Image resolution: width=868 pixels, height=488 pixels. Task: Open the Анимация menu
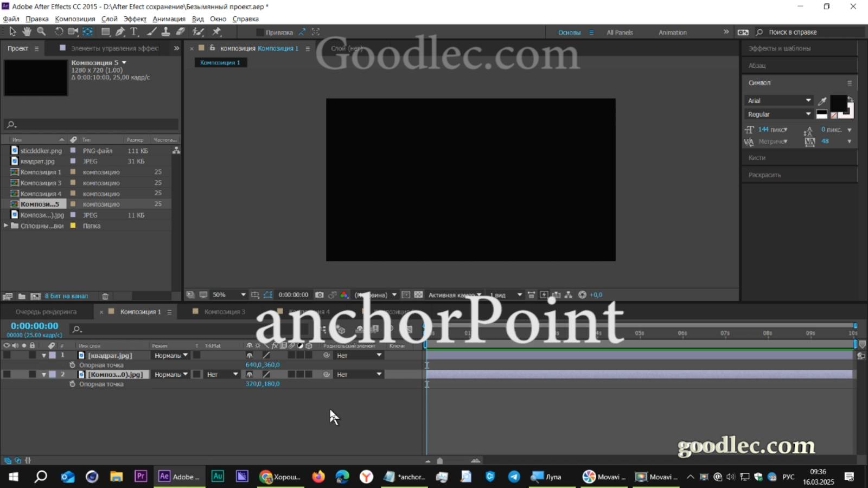(x=169, y=18)
